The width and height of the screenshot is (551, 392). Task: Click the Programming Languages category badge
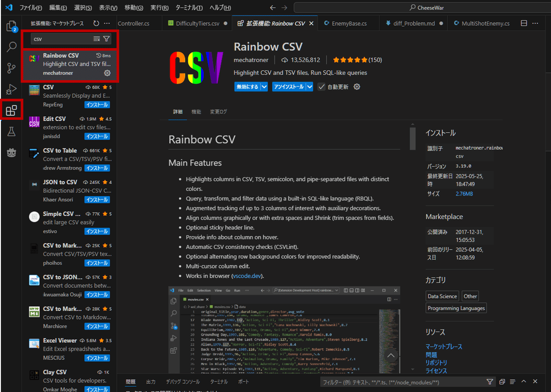456,308
